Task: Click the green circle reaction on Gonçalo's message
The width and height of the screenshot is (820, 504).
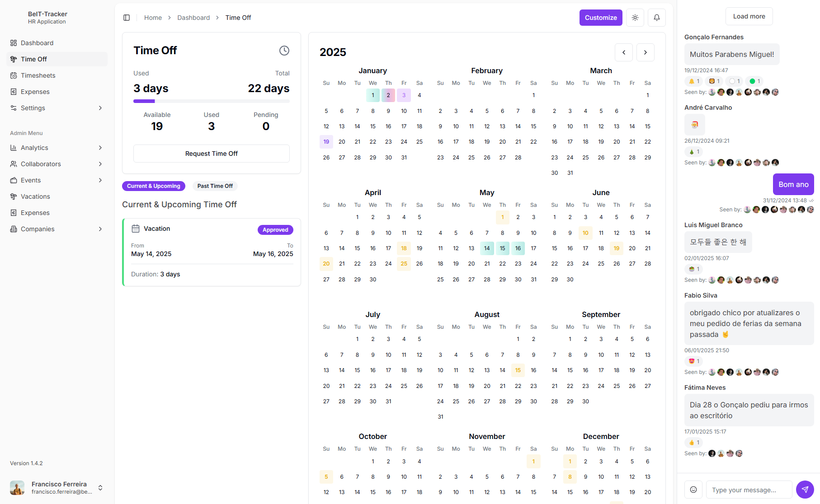Action: click(755, 81)
